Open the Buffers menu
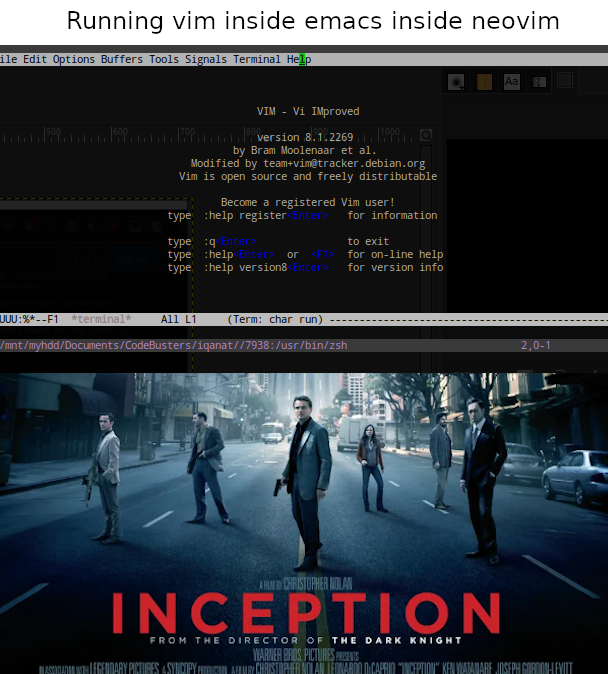 pos(122,59)
